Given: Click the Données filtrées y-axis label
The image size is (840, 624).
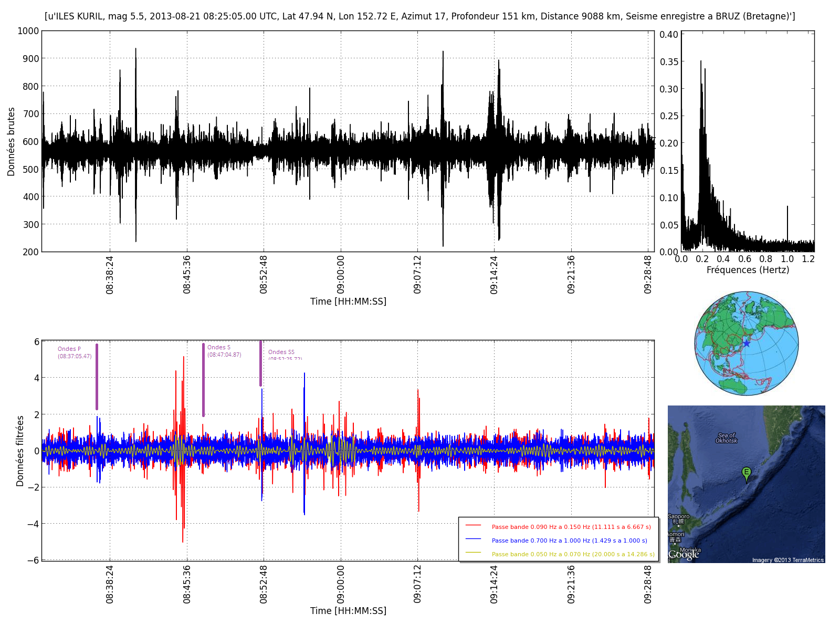Looking at the screenshot, I should pos(20,451).
